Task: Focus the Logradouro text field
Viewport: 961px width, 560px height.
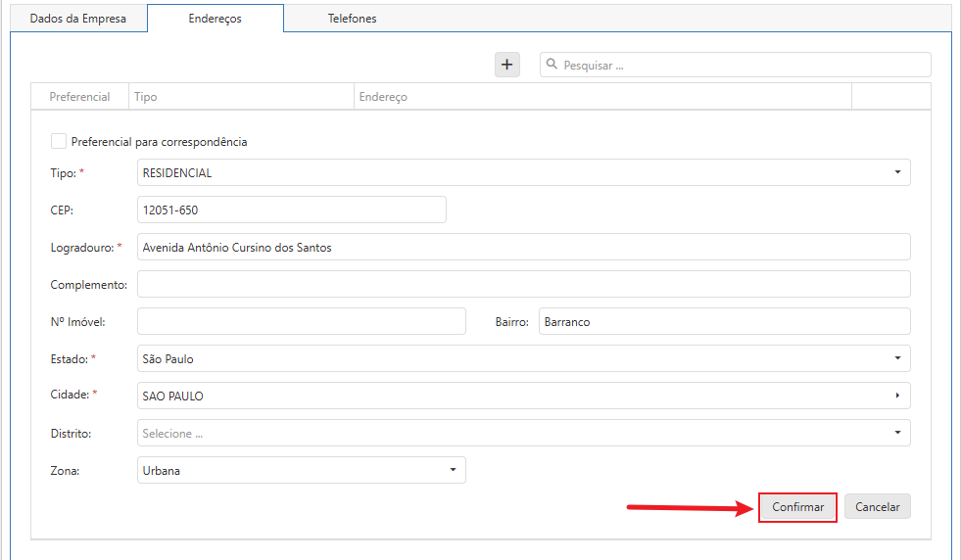Action: [524, 247]
